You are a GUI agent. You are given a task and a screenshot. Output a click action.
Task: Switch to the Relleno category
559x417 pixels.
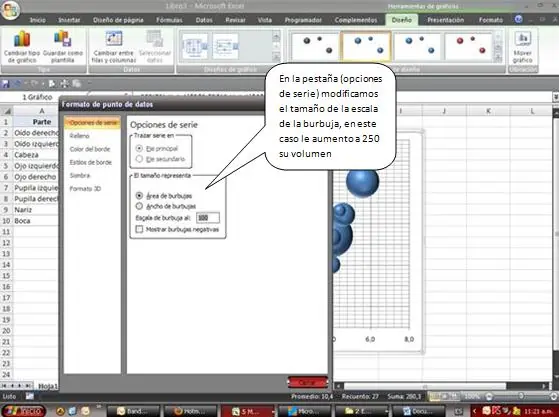[80, 136]
